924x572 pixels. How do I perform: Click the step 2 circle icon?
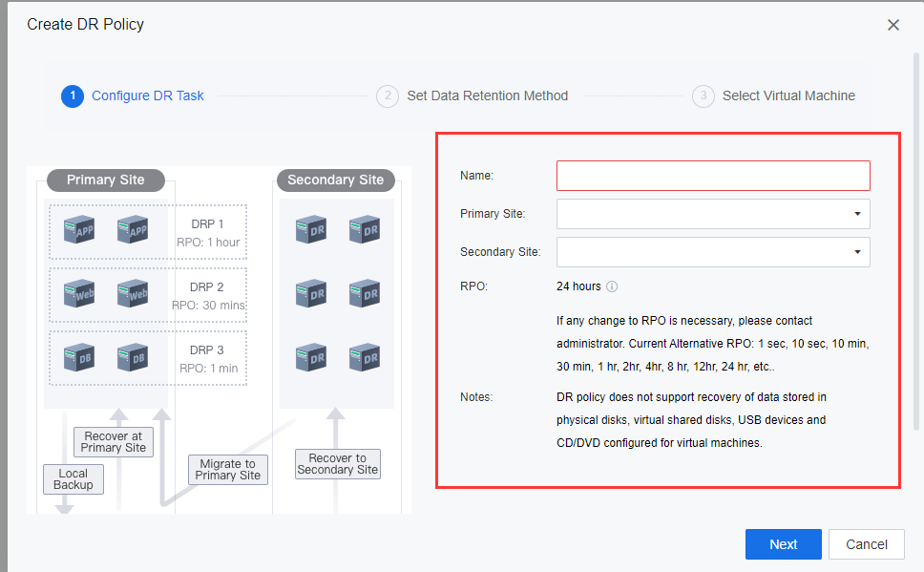click(x=388, y=96)
